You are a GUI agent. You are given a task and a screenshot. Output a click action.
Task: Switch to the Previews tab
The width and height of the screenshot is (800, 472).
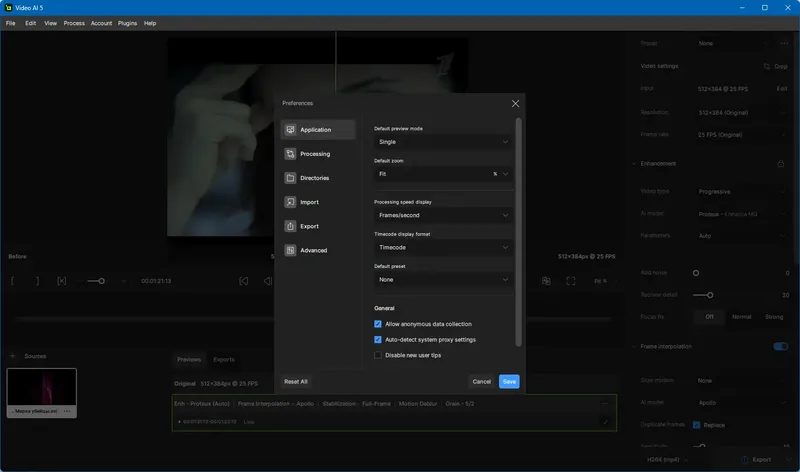(189, 360)
